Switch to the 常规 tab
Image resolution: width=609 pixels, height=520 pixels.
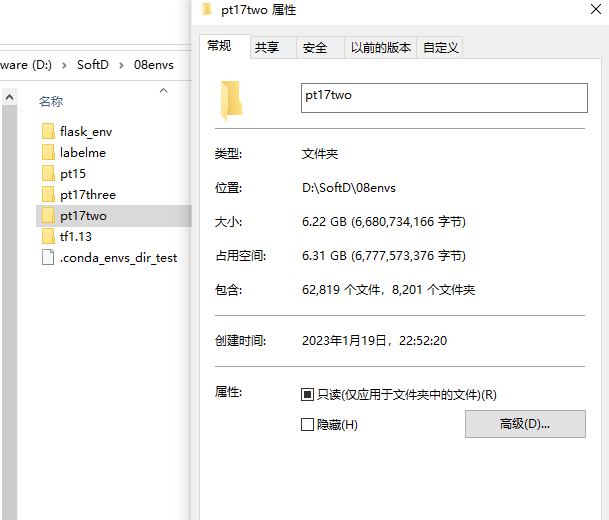click(x=225, y=46)
